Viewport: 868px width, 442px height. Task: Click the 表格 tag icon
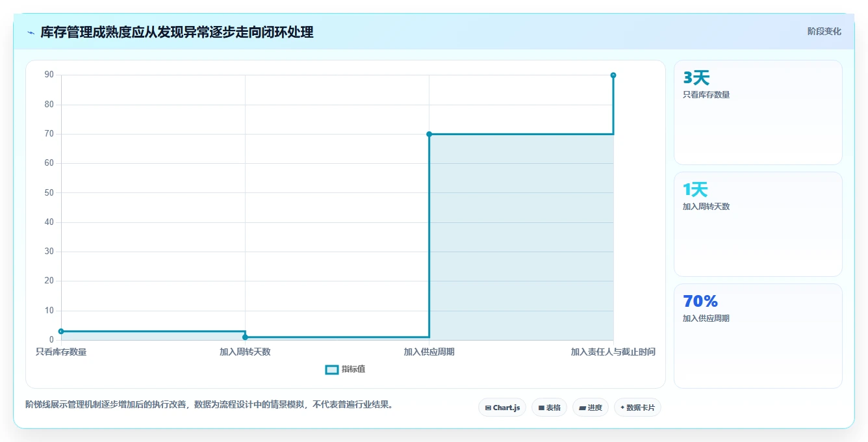coord(541,408)
